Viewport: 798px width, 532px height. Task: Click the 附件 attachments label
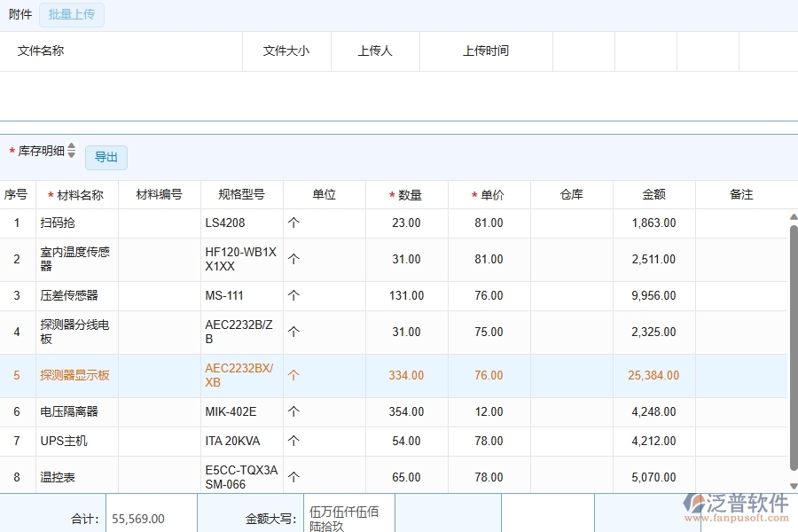pos(20,14)
